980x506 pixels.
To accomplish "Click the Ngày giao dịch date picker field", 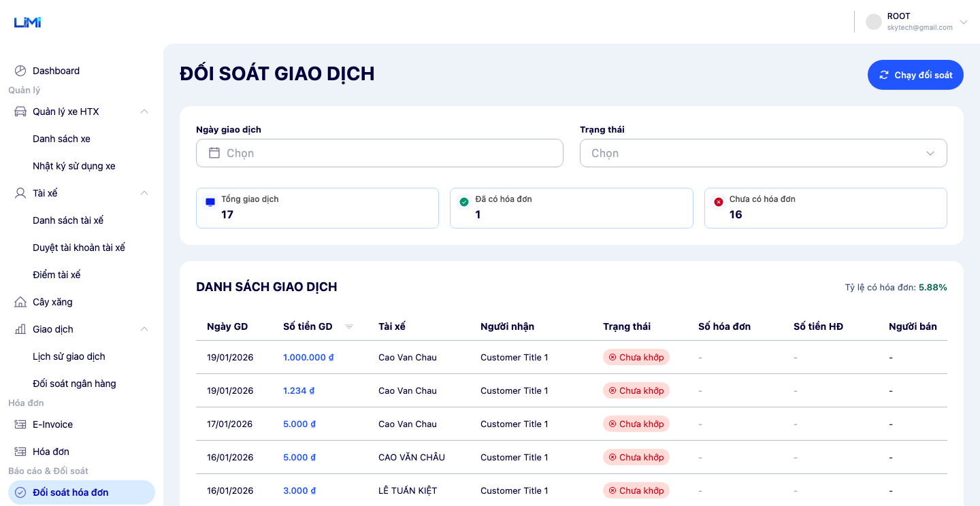I will (380, 153).
